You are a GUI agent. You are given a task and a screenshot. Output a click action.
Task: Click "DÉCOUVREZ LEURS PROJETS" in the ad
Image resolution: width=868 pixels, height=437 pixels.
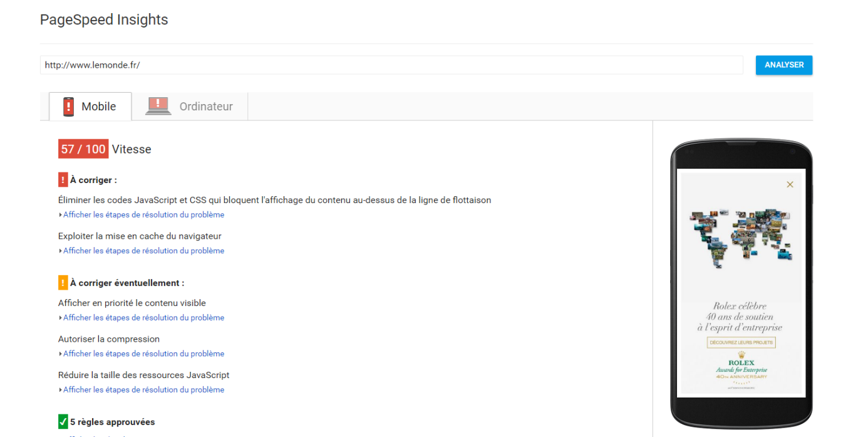click(740, 342)
